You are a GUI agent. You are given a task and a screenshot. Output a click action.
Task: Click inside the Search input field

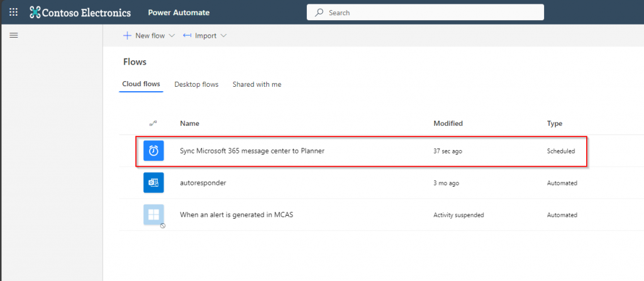(x=434, y=13)
